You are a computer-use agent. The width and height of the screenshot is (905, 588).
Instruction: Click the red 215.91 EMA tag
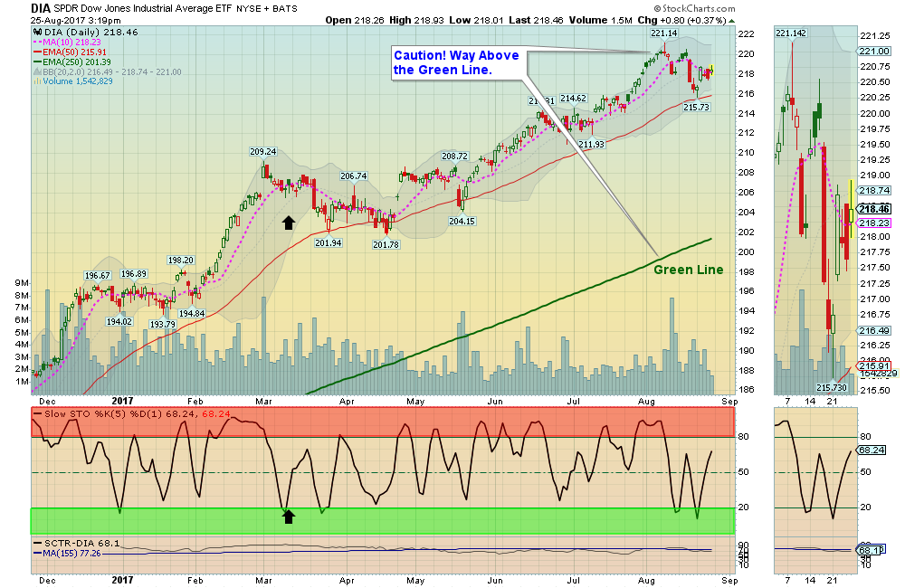click(x=874, y=365)
